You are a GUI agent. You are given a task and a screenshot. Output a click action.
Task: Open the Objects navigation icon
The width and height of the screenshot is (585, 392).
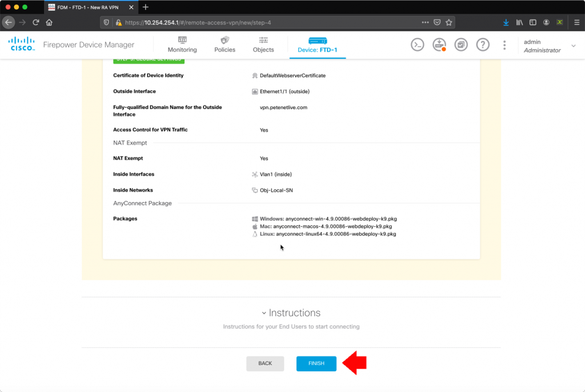(x=263, y=44)
